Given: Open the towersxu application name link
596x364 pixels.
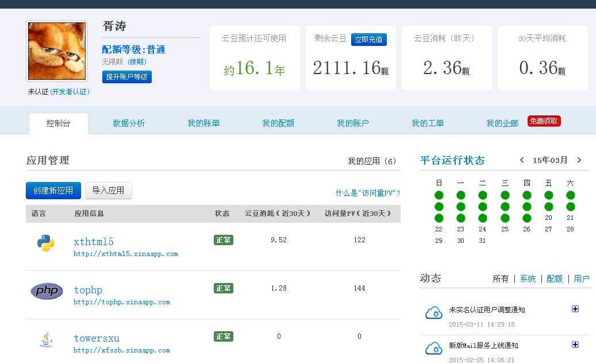Looking at the screenshot, I should [97, 338].
